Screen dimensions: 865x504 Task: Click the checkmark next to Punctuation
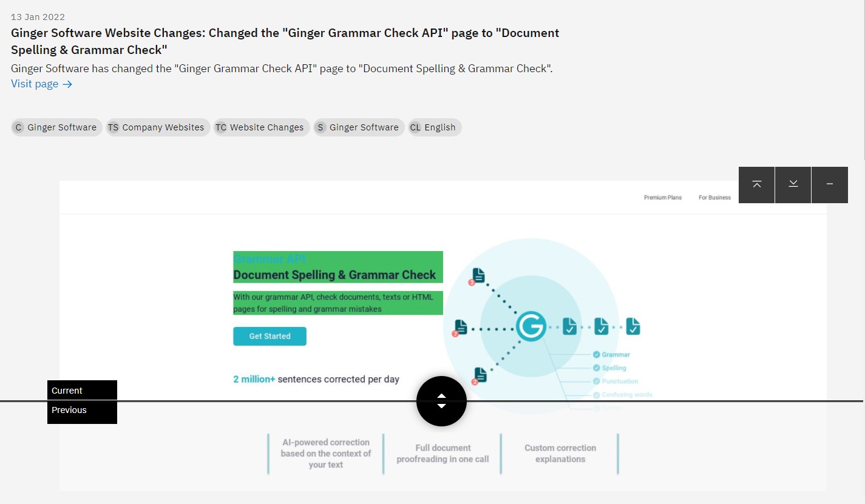click(x=596, y=381)
